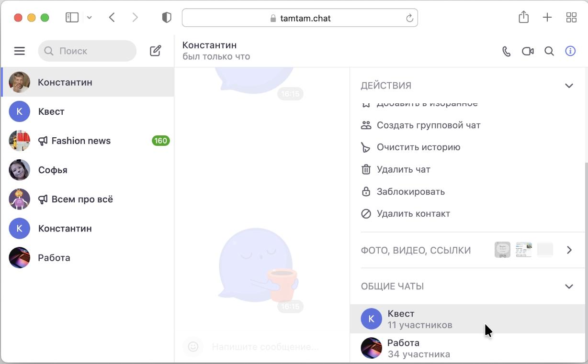588x364 pixels.
Task: Open Safari's share button
Action: (523, 18)
